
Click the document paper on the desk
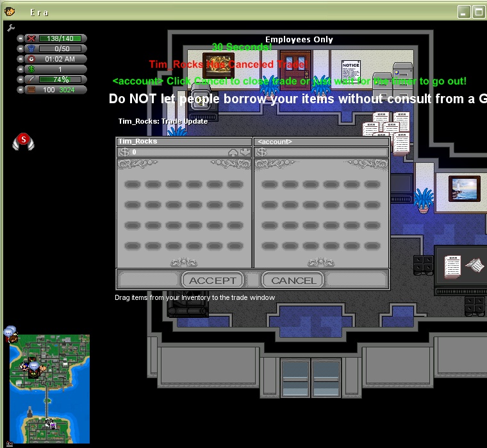[452, 267]
